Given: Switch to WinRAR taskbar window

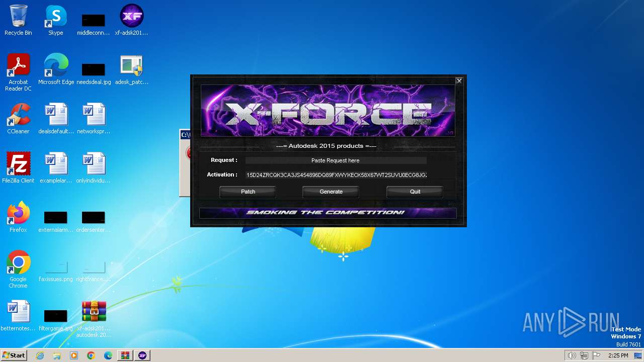Looking at the screenshot, I should 125,355.
